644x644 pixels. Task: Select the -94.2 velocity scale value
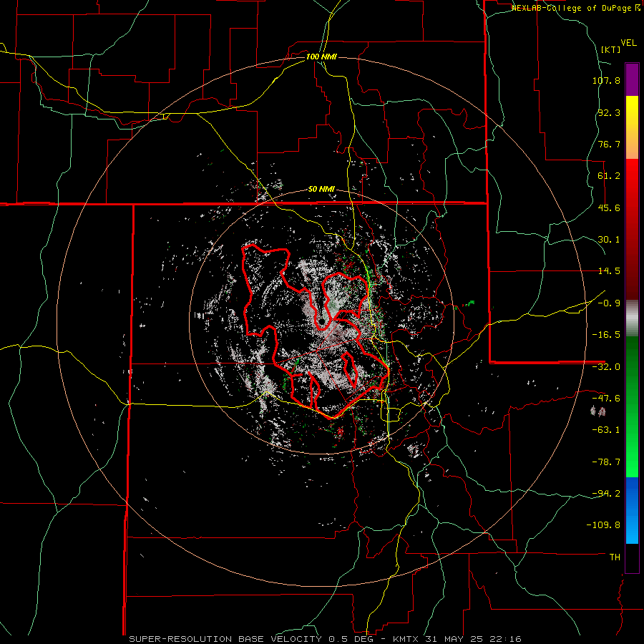tap(606, 493)
